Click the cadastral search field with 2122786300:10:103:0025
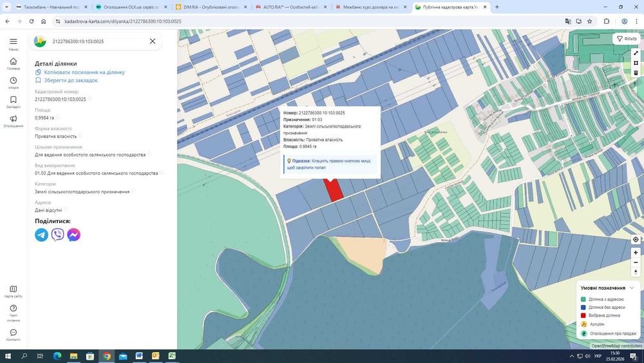Viewport: 644px width, 363px height. pyautogui.click(x=97, y=41)
